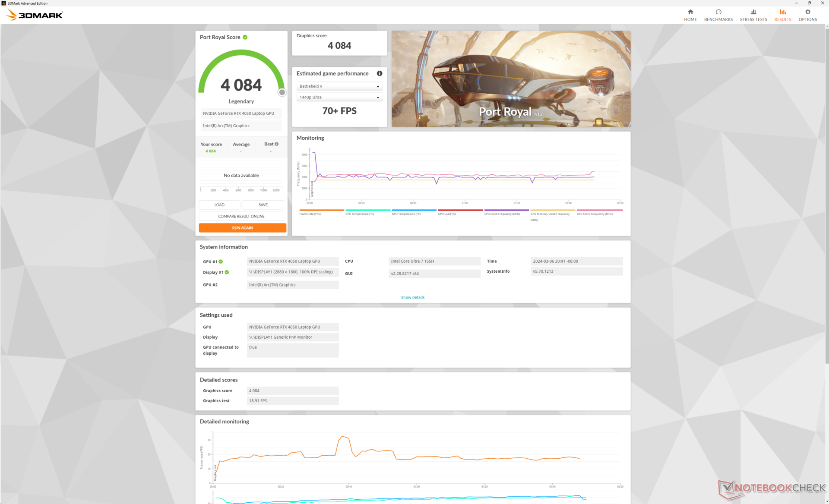Screen dimensions: 829x504
Task: Click the 3DMark logo
Action: pos(35,15)
